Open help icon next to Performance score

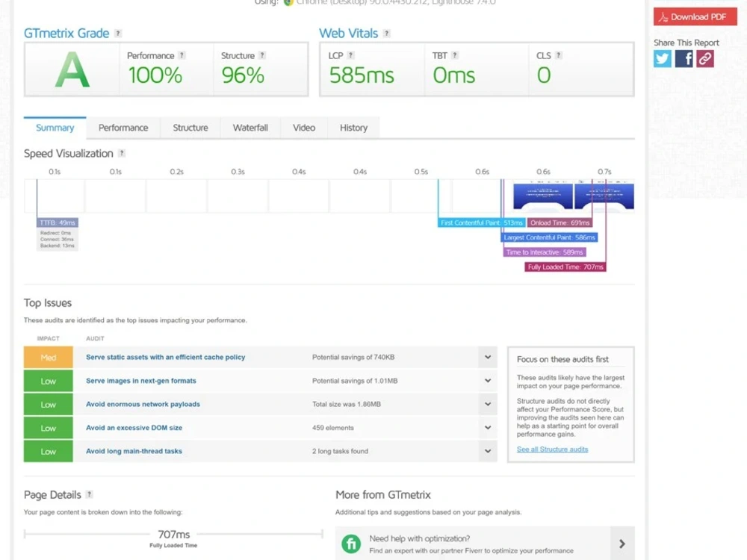182,55
